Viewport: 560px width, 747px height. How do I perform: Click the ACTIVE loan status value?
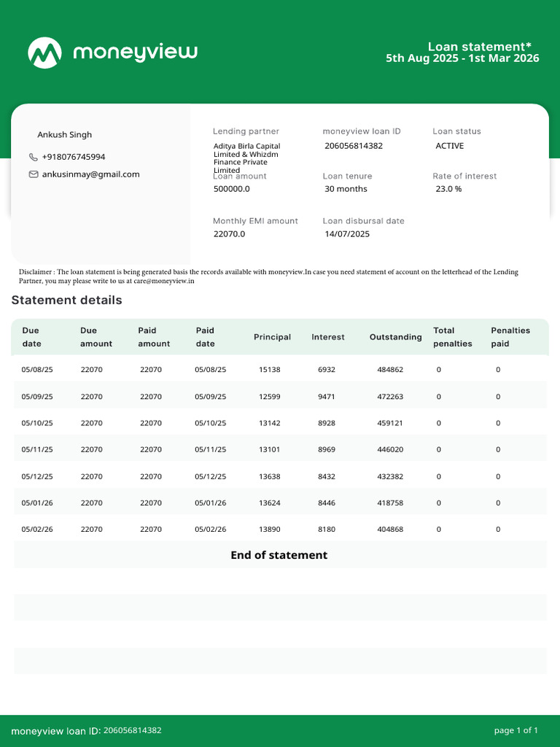(449, 146)
